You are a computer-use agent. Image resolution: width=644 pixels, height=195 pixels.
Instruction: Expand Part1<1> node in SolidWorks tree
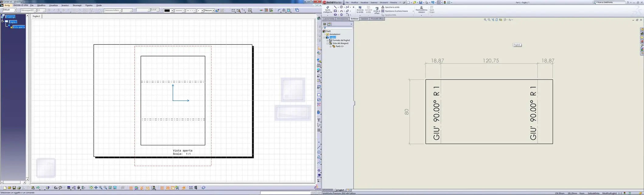[x=331, y=46]
